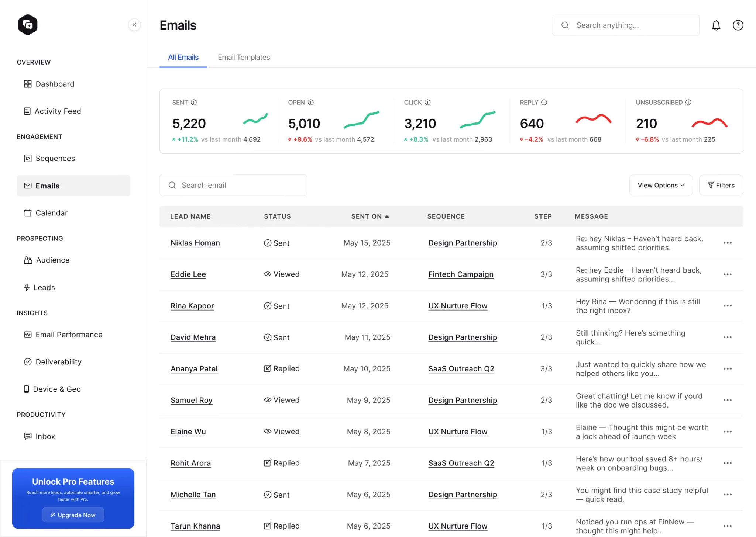Open notifications bell icon
Viewport: 756px width, 537px height.
point(716,25)
